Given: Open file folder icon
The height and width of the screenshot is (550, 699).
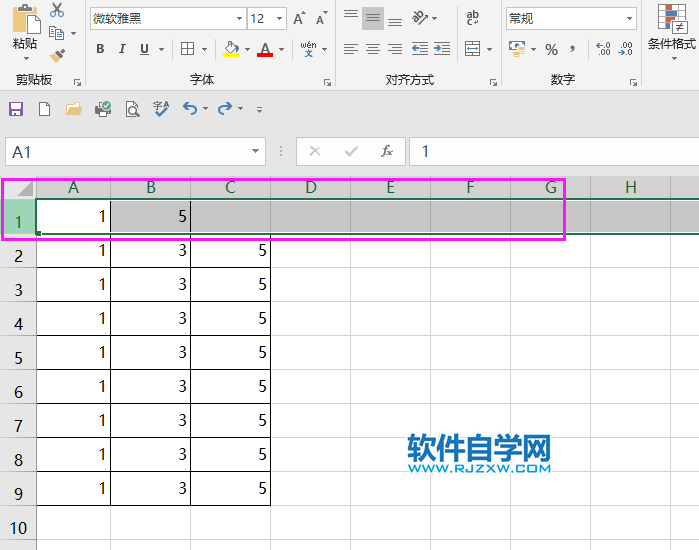Looking at the screenshot, I should [74, 109].
